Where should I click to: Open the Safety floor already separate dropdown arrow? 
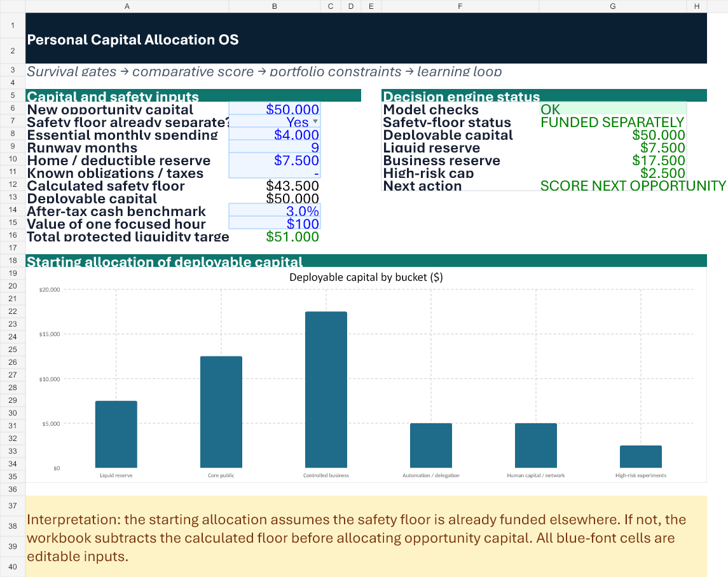[315, 121]
